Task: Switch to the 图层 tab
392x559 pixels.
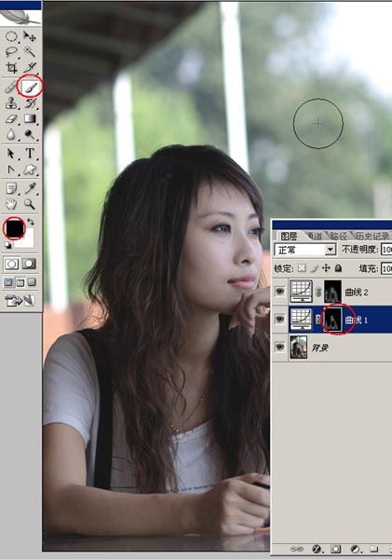Action: 289,236
